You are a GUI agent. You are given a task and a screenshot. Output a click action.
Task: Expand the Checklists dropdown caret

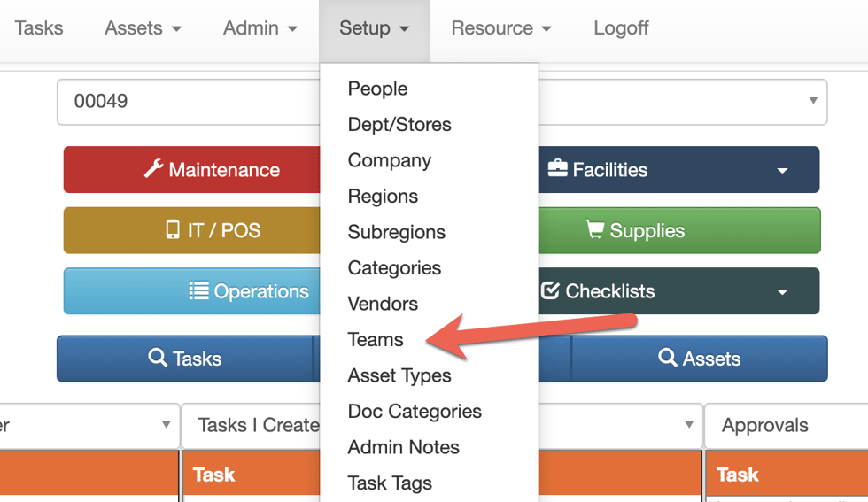pyautogui.click(x=782, y=292)
